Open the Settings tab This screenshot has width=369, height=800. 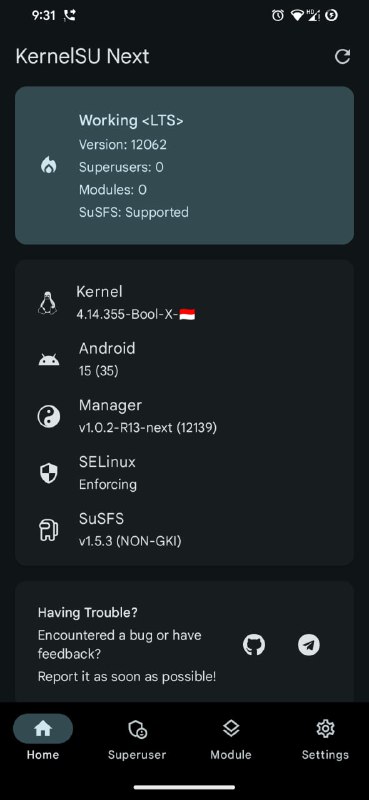[325, 738]
